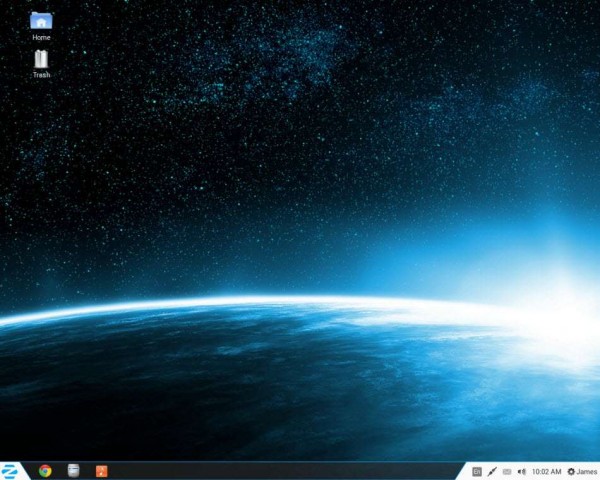Open the orange music player launcher
Screen dimensions: 600x480
(101, 471)
